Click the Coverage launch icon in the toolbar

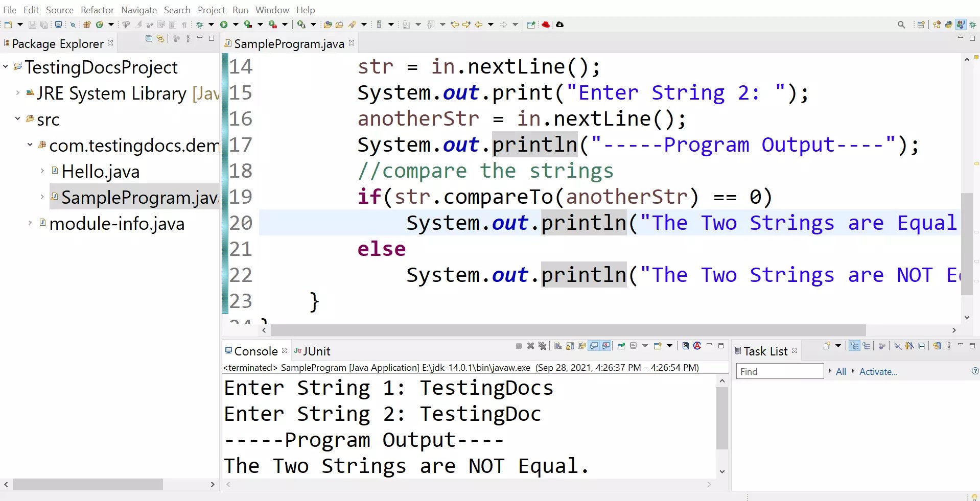pyautogui.click(x=248, y=24)
